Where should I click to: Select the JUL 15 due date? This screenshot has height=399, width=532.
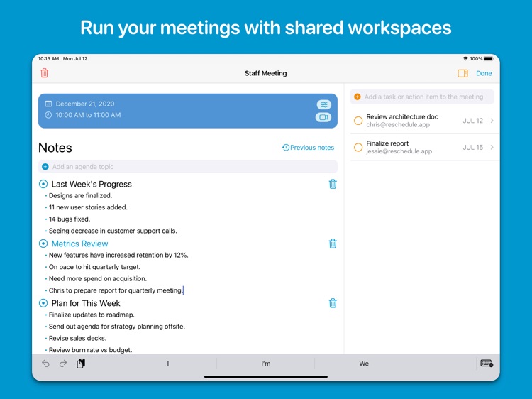coord(473,148)
